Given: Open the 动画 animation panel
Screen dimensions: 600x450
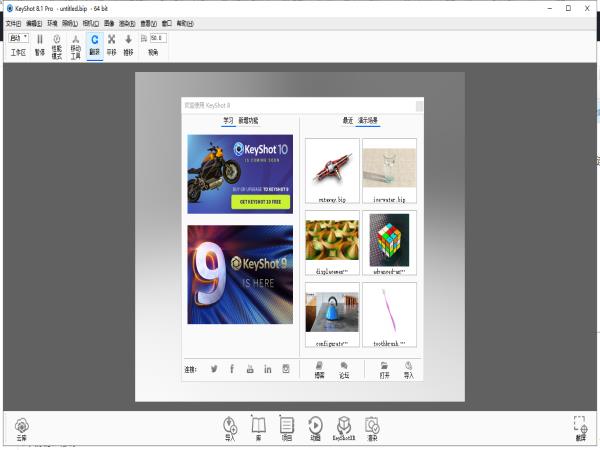Looking at the screenshot, I should click(315, 427).
